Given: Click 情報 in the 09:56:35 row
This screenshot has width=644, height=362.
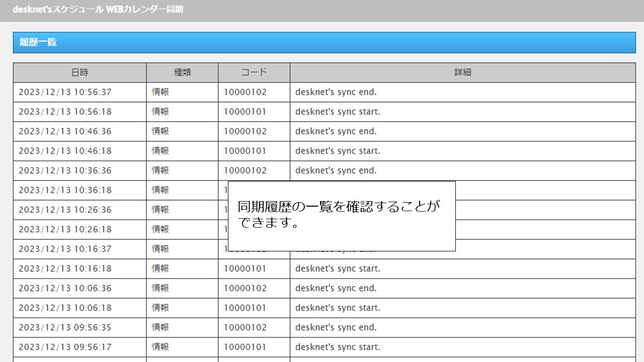Looking at the screenshot, I should 160,327.
